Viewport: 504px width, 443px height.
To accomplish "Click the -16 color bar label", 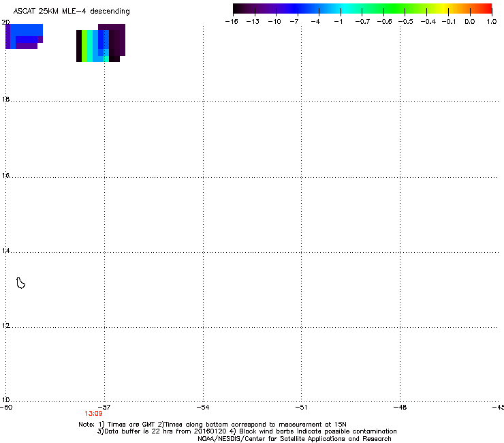I will 232,22.
